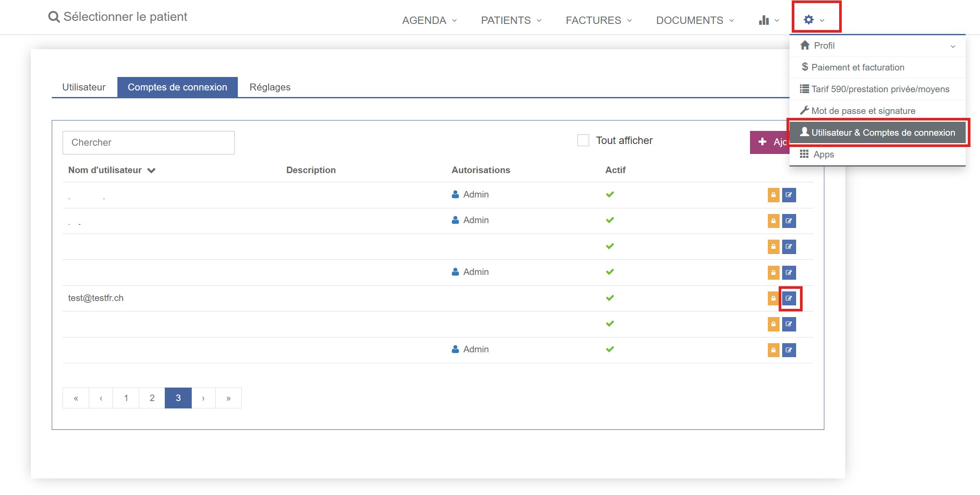
Task: Click the Actif column header
Action: [x=615, y=170]
